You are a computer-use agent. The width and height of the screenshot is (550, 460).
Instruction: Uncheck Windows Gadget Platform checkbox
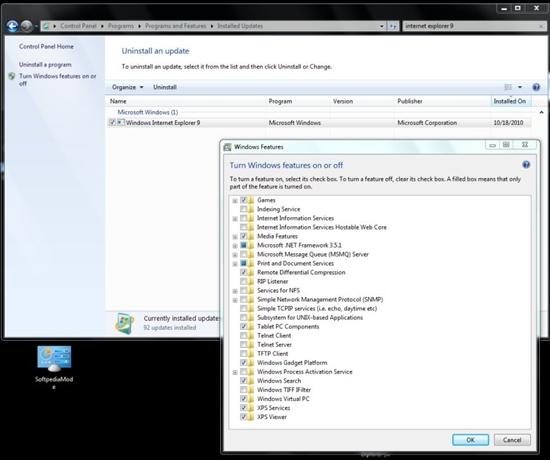point(243,362)
